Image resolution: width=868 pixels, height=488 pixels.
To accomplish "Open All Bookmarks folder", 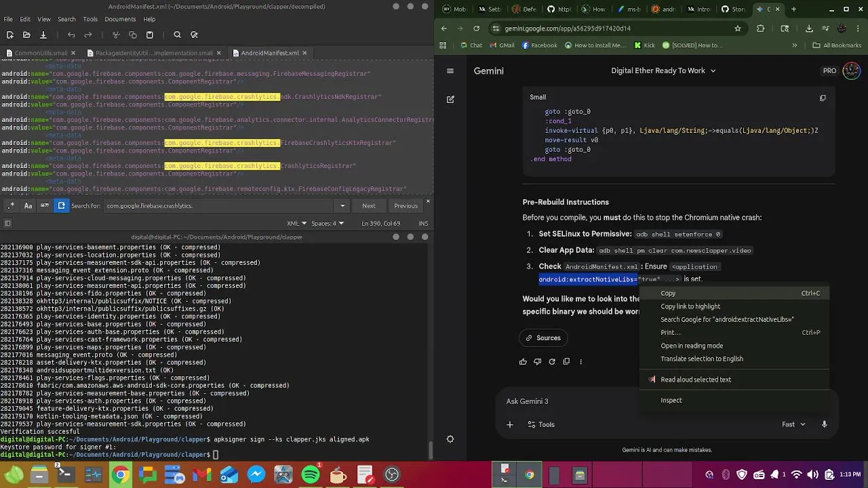I will click(x=837, y=45).
